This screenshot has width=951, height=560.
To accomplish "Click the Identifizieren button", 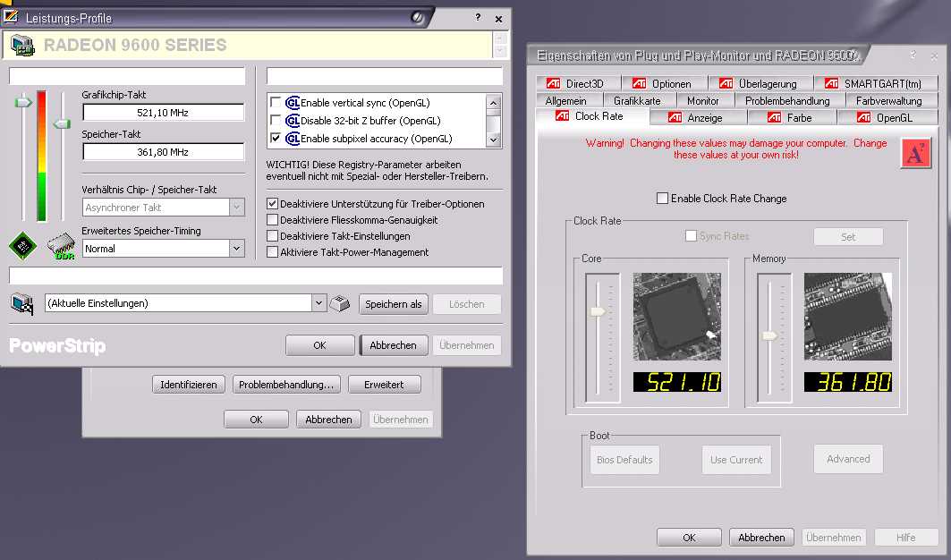I will click(189, 385).
